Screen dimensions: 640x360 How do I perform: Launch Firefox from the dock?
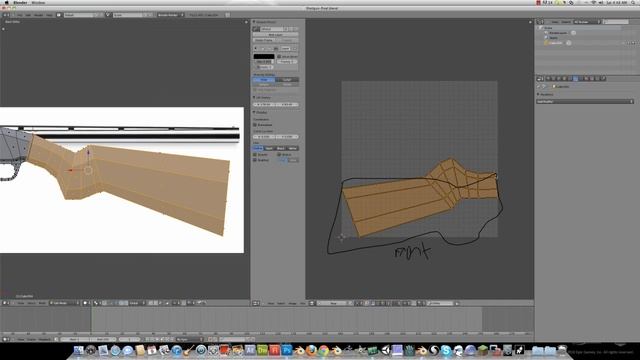pyautogui.click(x=311, y=350)
